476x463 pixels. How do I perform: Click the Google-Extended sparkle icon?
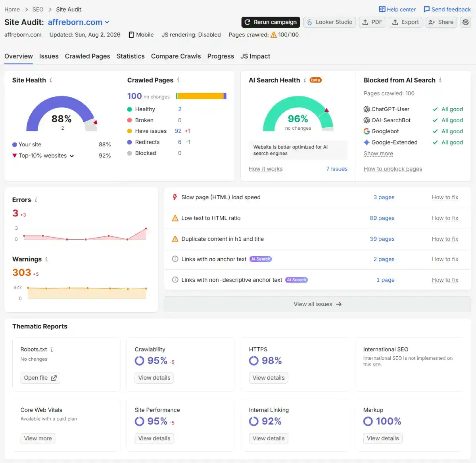367,142
